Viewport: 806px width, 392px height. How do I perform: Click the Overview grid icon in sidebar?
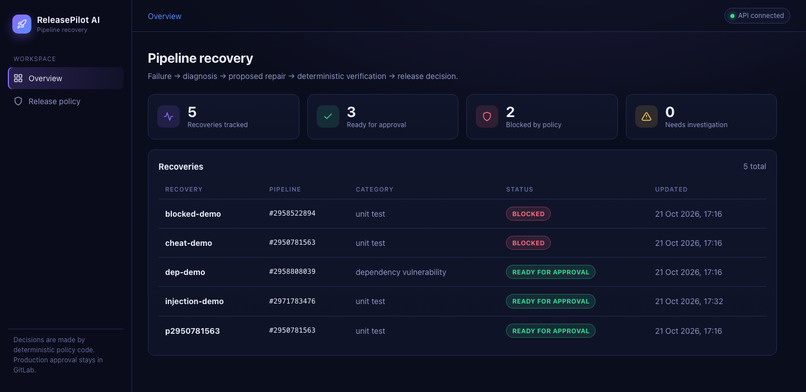point(19,78)
